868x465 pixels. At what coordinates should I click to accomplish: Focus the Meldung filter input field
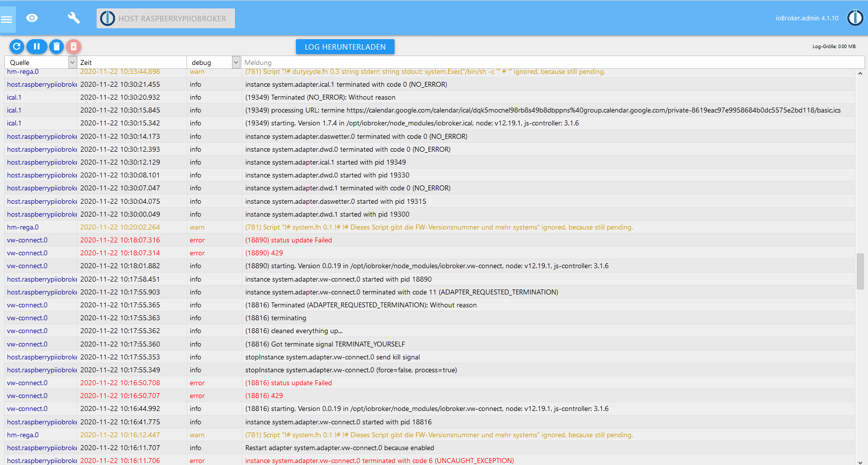pos(553,62)
